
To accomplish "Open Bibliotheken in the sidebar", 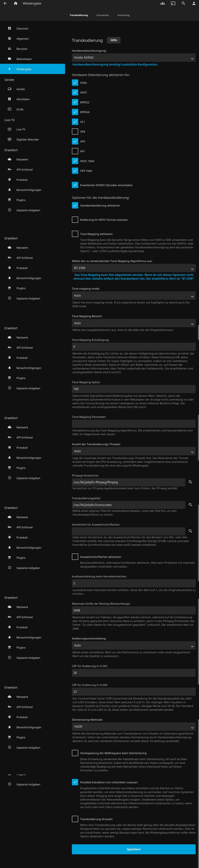I will coord(24,59).
